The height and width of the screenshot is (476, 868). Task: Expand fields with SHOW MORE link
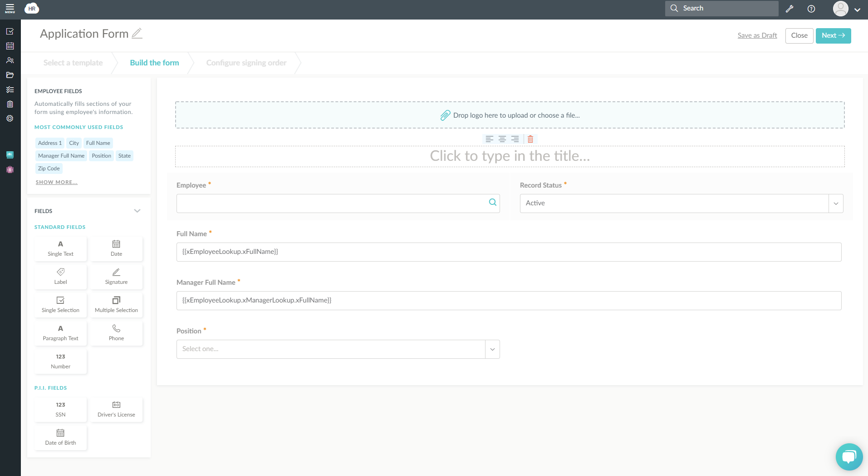[57, 182]
